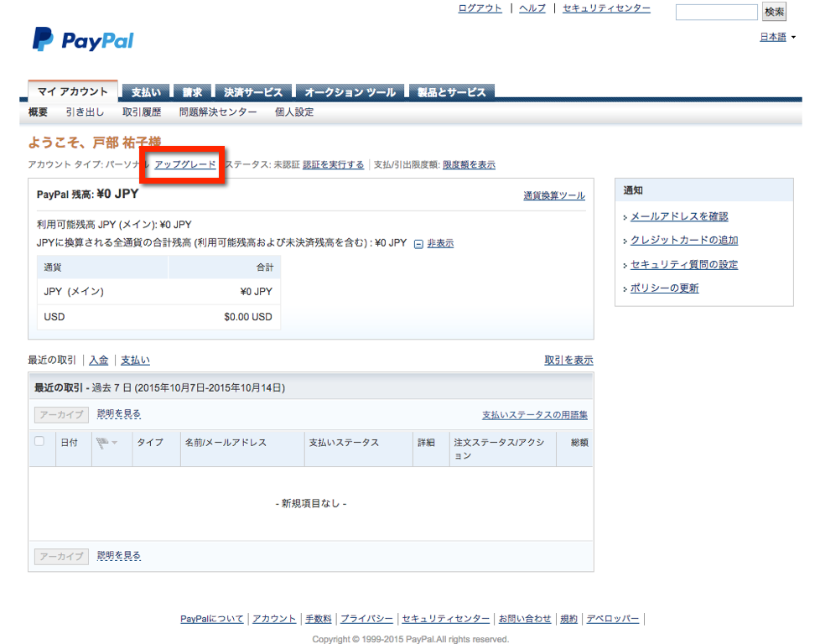The image size is (820, 644).
Task: Click the ログアウト link
Action: click(x=480, y=8)
